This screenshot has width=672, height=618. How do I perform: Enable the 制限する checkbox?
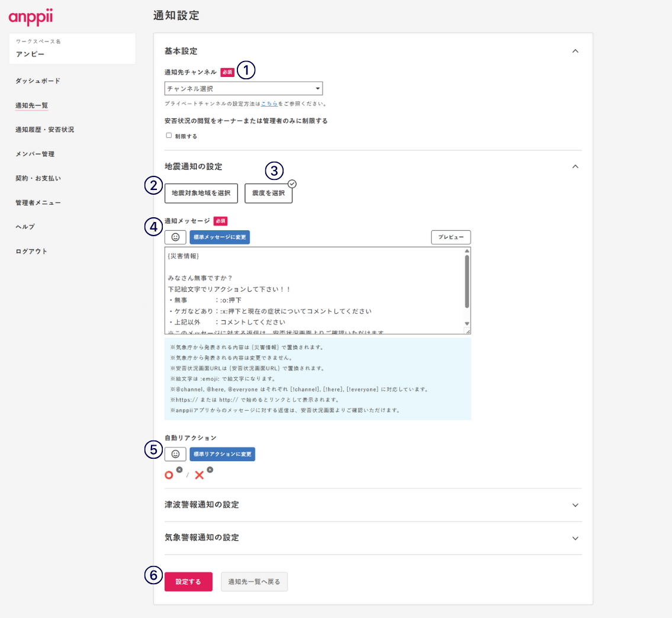[169, 135]
